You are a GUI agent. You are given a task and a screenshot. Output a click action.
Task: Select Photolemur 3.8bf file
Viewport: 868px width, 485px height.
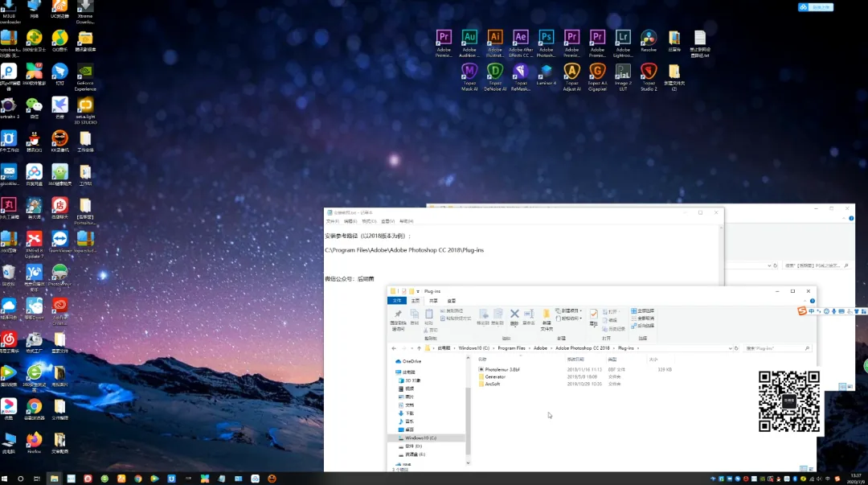click(502, 369)
